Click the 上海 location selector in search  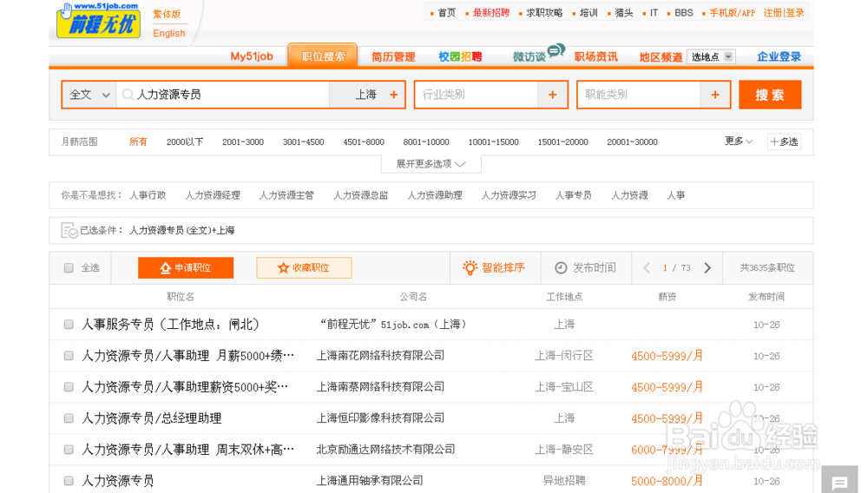point(365,95)
